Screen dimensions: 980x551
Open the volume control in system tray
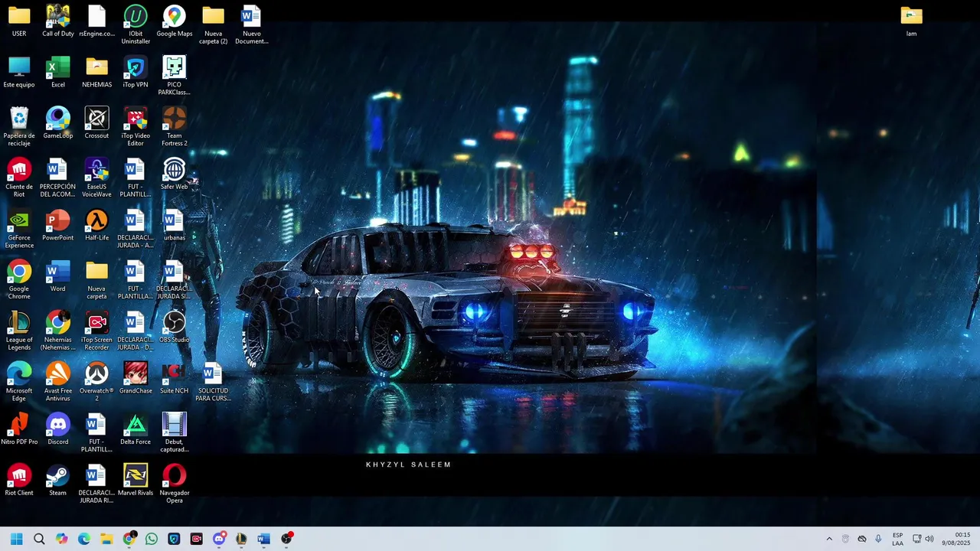[929, 539]
